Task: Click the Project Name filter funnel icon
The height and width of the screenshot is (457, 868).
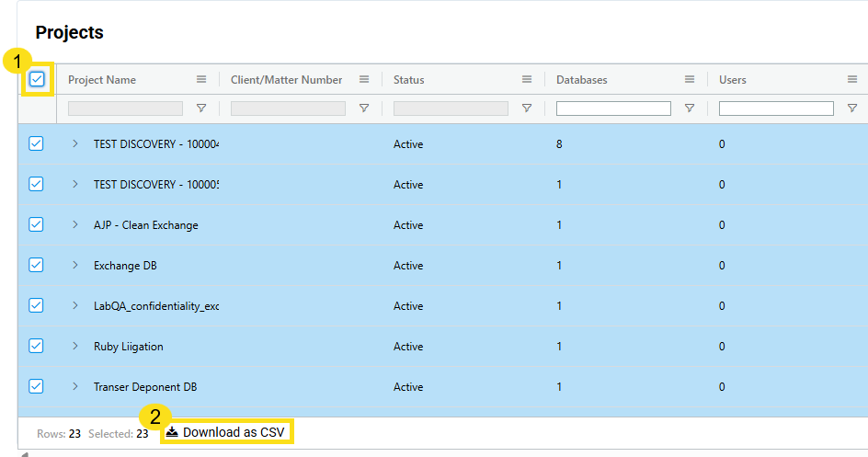Action: point(201,109)
